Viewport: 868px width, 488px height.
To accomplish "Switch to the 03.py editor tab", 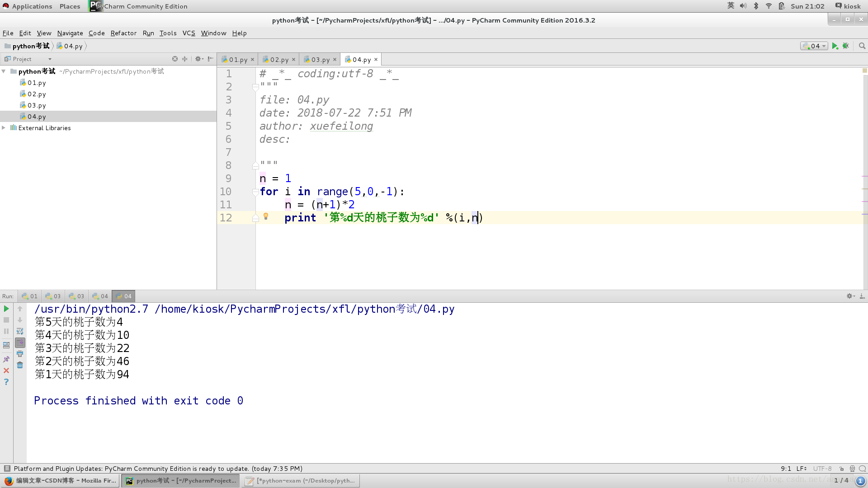I will click(320, 59).
